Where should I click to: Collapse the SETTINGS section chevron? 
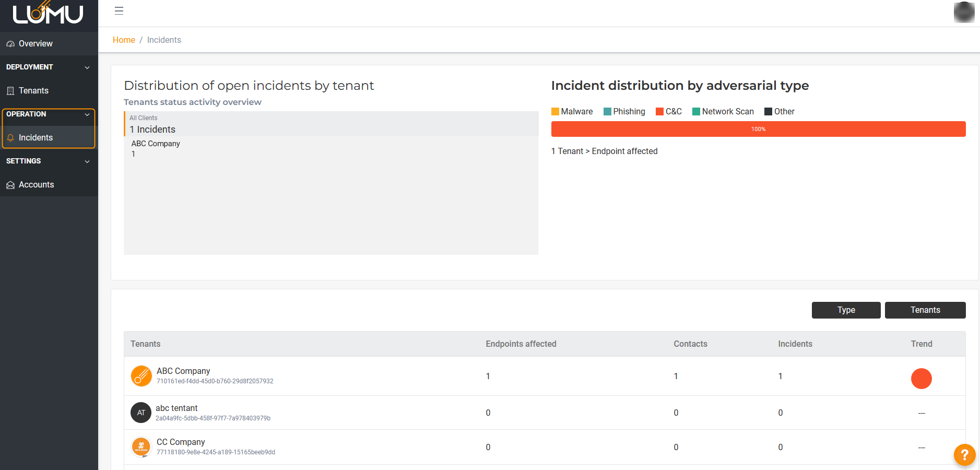click(87, 161)
